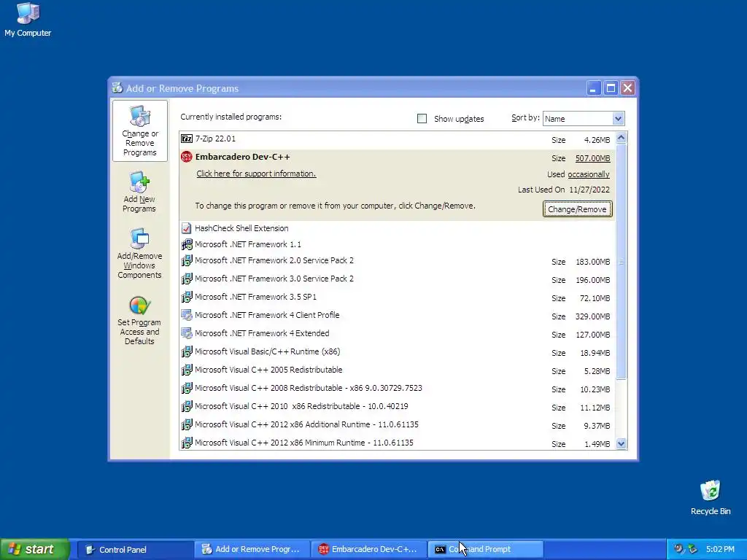Select Microsoft .NET Framework 3.0 Service Pack 2
Image resolution: width=747 pixels, height=560 pixels.
398,279
